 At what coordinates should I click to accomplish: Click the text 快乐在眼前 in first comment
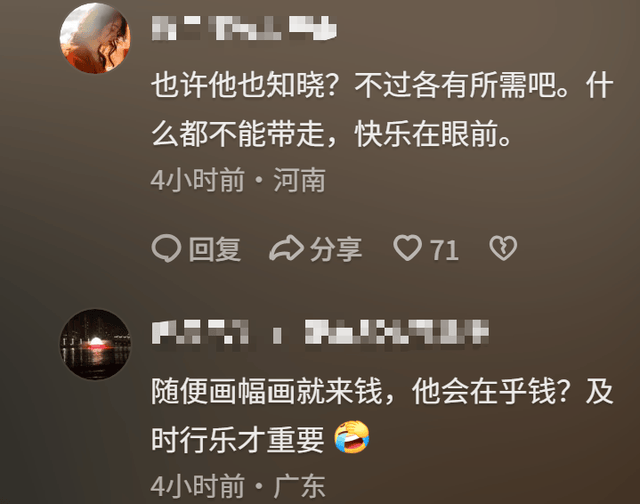tap(427, 134)
